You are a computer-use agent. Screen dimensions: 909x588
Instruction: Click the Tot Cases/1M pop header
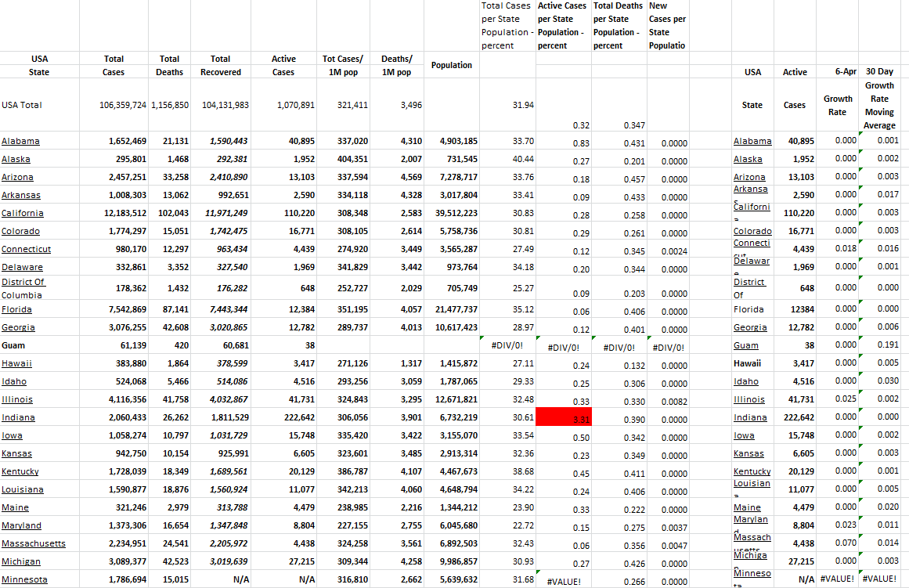[x=342, y=65]
